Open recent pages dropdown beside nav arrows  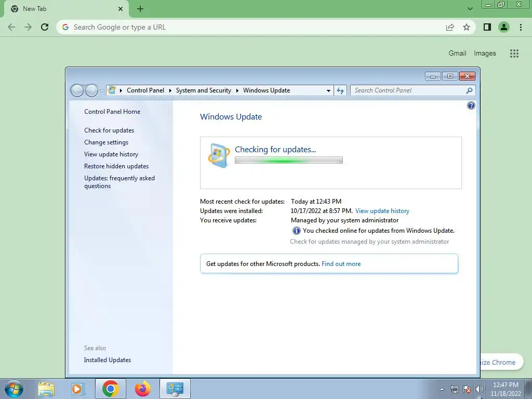click(102, 90)
